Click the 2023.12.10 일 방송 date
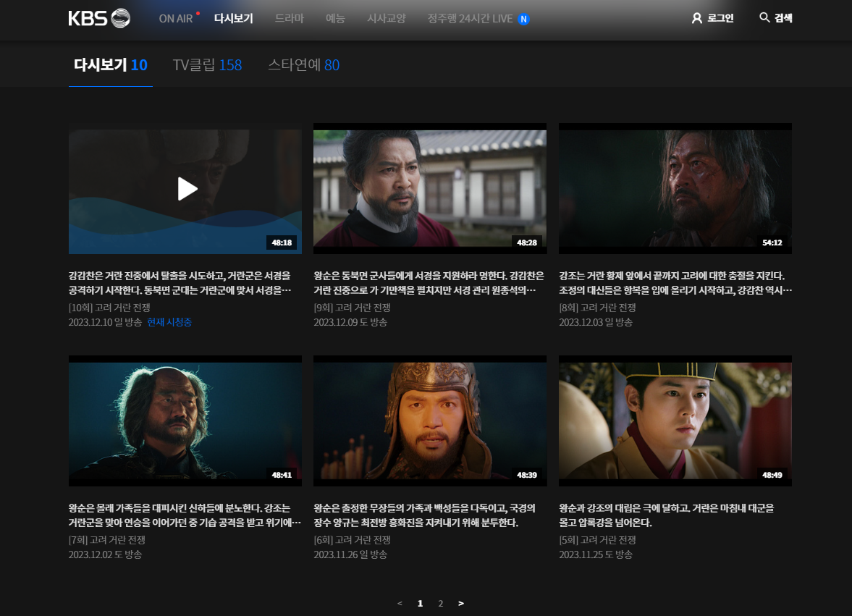The height and width of the screenshot is (616, 852). pos(105,322)
